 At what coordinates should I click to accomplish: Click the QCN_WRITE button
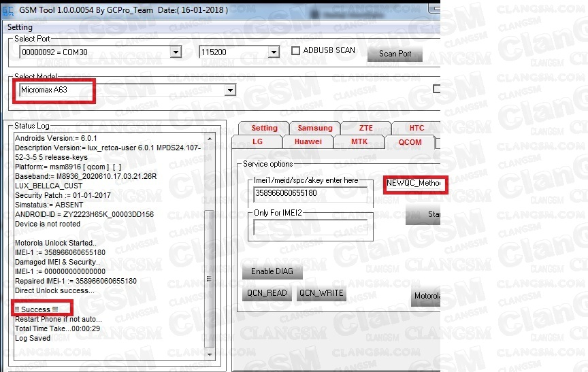point(321,293)
